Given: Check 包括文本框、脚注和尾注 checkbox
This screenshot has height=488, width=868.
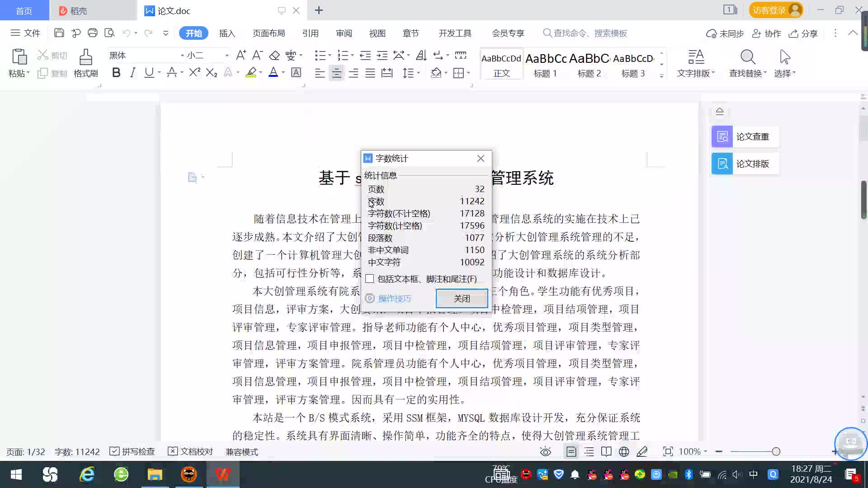Looking at the screenshot, I should (x=370, y=279).
